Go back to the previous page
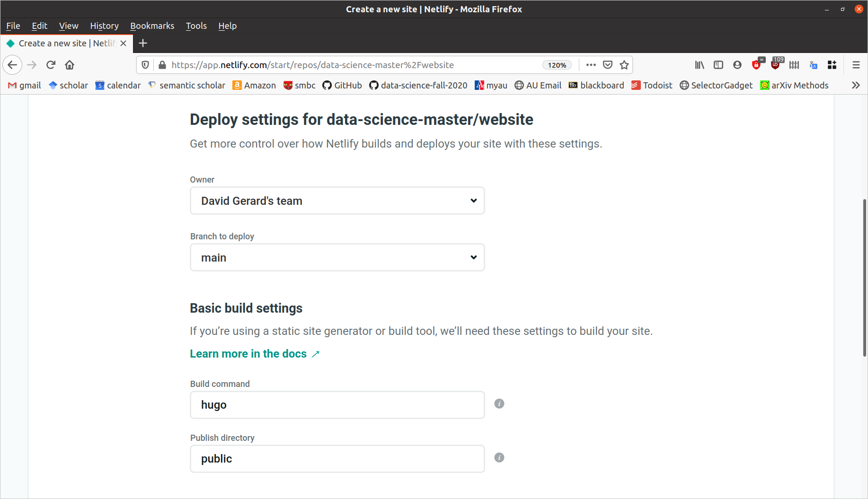This screenshot has height=499, width=868. coord(13,65)
